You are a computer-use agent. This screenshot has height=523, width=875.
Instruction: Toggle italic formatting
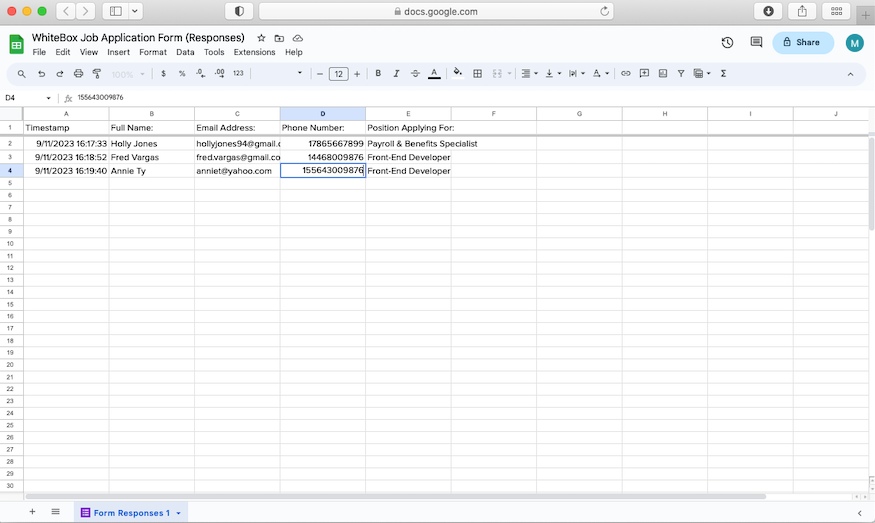(x=396, y=74)
